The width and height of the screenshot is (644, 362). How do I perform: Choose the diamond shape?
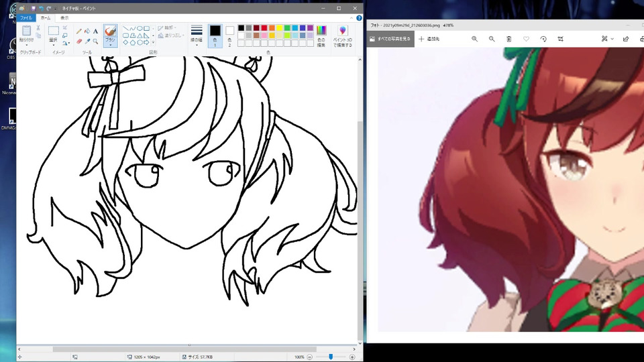pos(125,43)
